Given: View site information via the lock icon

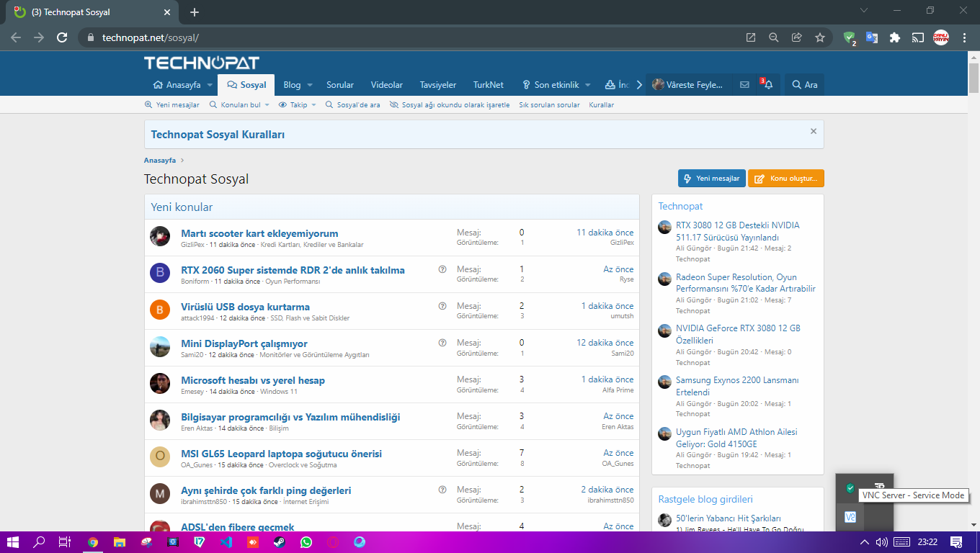Looking at the screenshot, I should [91, 37].
